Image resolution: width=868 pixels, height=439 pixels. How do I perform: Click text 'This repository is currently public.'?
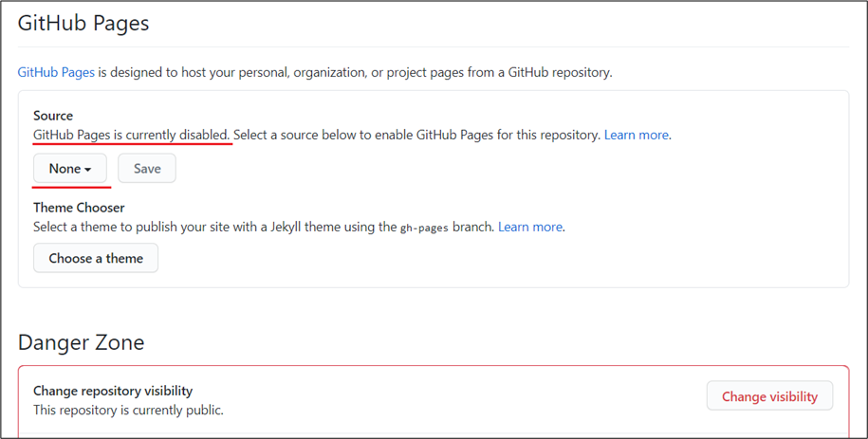point(128,411)
